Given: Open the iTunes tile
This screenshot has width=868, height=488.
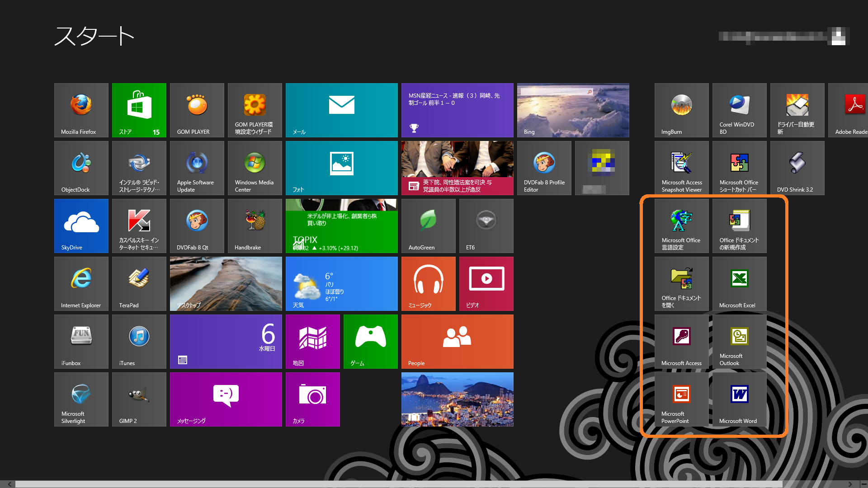Looking at the screenshot, I should click(x=139, y=341).
